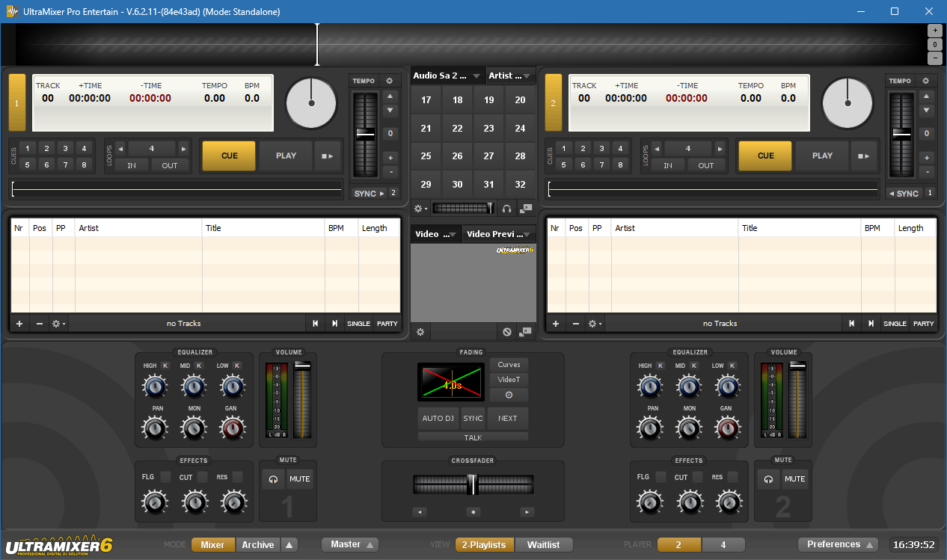947x560 pixels.
Task: Enable FLG effect on channel 1
Action: (x=165, y=477)
